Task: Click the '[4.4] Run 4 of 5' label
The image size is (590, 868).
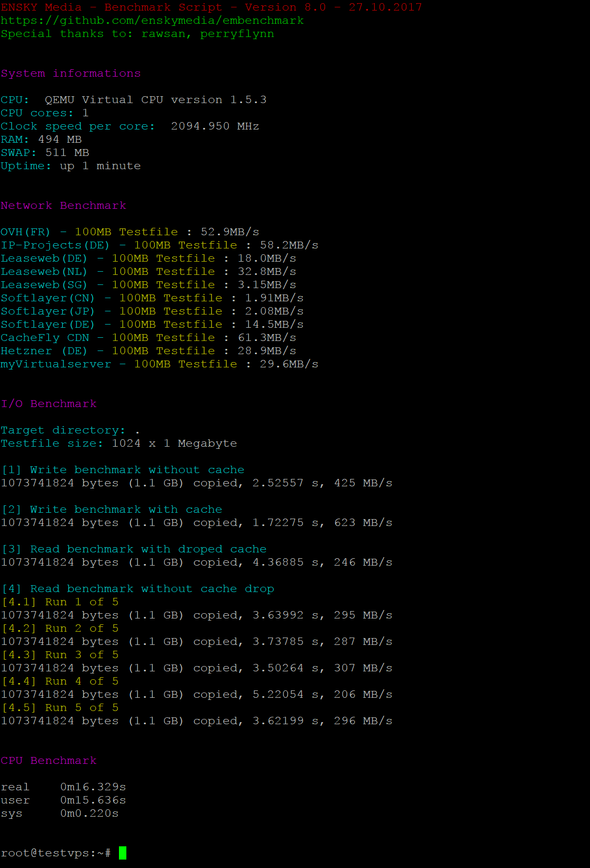Action: click(x=60, y=681)
